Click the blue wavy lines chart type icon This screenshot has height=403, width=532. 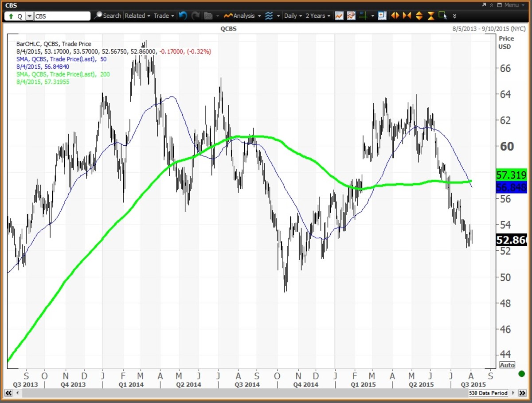[269, 15]
